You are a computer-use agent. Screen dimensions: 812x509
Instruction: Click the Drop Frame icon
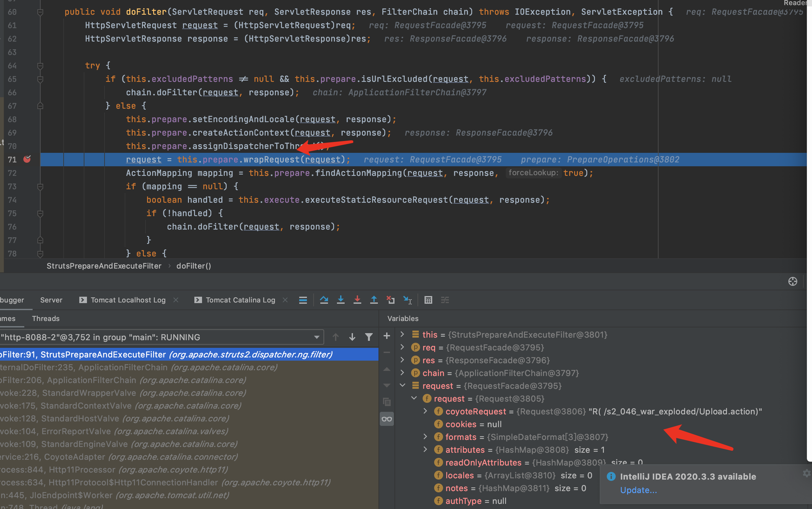(391, 300)
